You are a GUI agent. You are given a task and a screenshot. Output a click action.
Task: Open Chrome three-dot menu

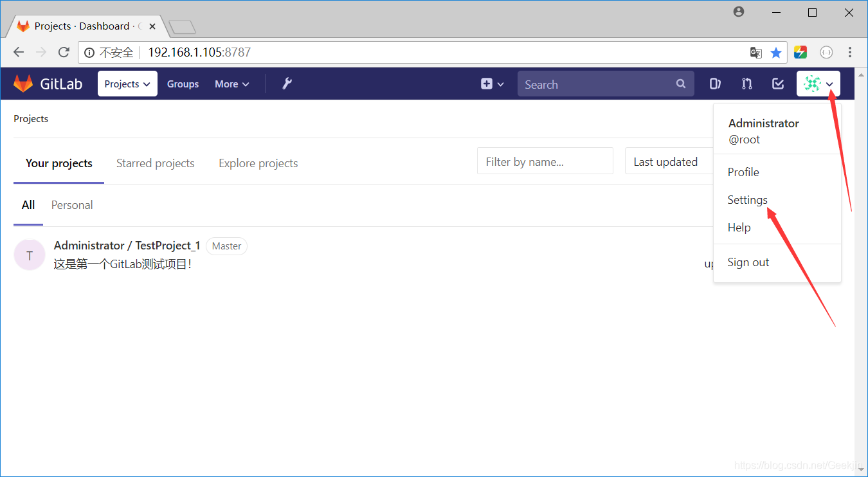point(850,52)
